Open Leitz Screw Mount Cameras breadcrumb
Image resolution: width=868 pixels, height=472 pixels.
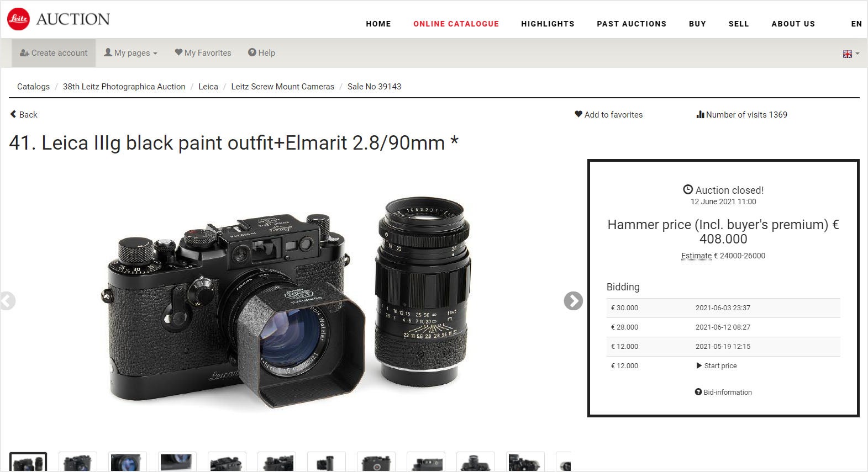pos(282,87)
